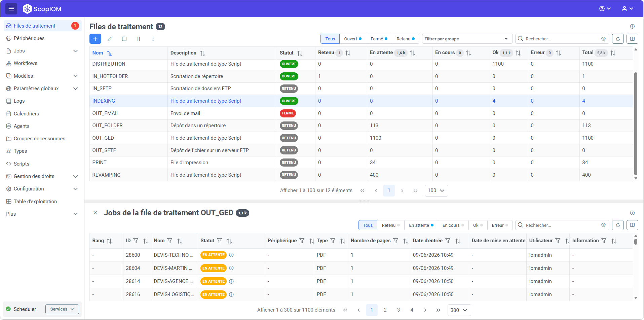This screenshot has height=320, width=644.
Task: Show status info for job 28614
Action: coord(231,281)
